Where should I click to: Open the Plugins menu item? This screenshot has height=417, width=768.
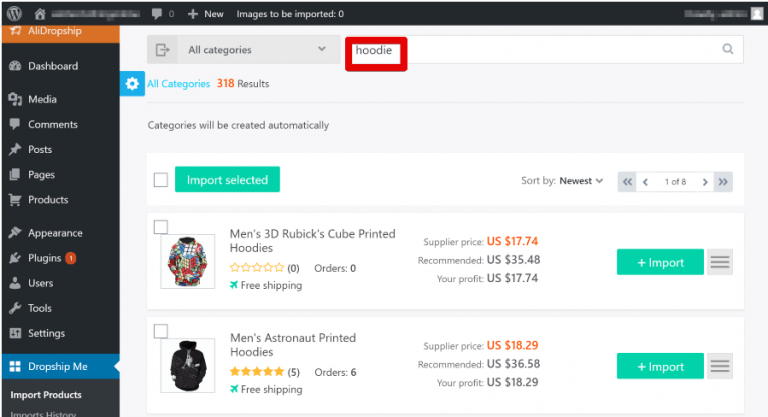[44, 258]
